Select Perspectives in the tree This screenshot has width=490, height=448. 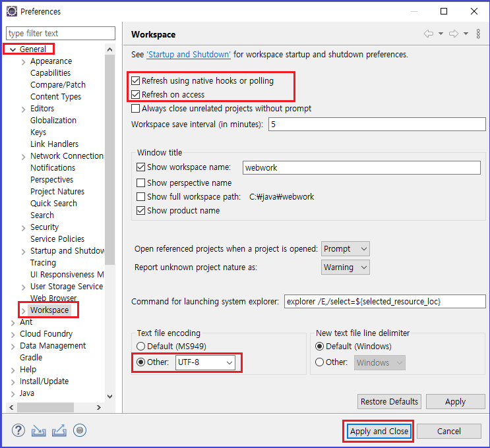[x=52, y=179]
